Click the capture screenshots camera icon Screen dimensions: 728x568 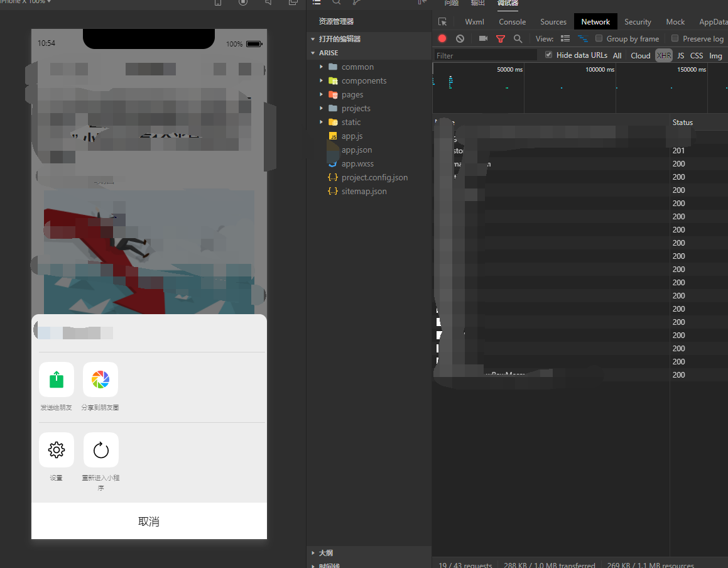(483, 38)
